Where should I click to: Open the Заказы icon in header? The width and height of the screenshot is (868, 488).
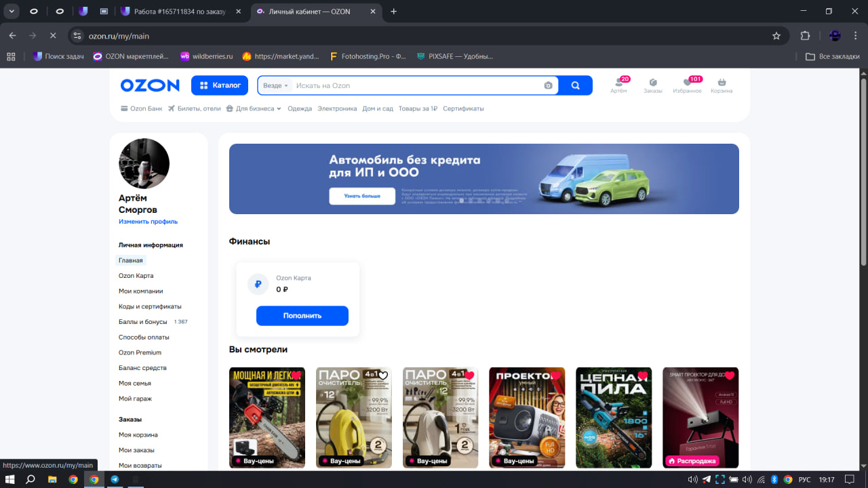(x=653, y=85)
